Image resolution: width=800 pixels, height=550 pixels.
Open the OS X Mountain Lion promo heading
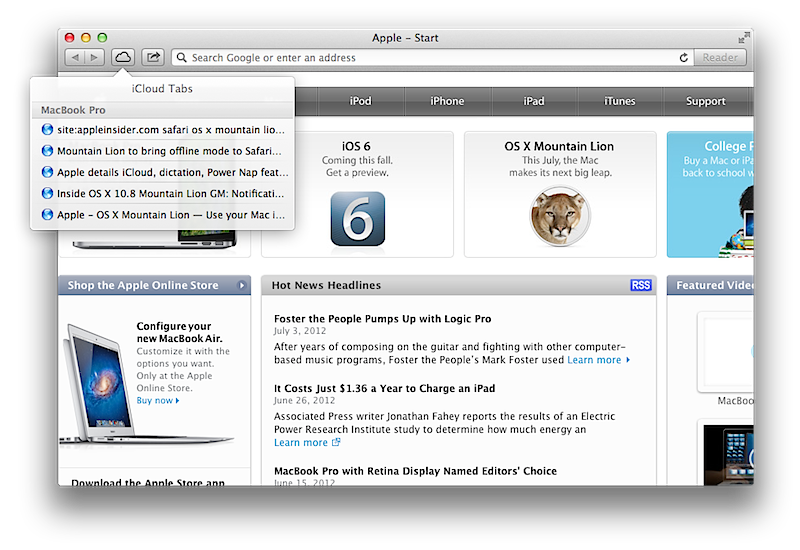click(559, 146)
